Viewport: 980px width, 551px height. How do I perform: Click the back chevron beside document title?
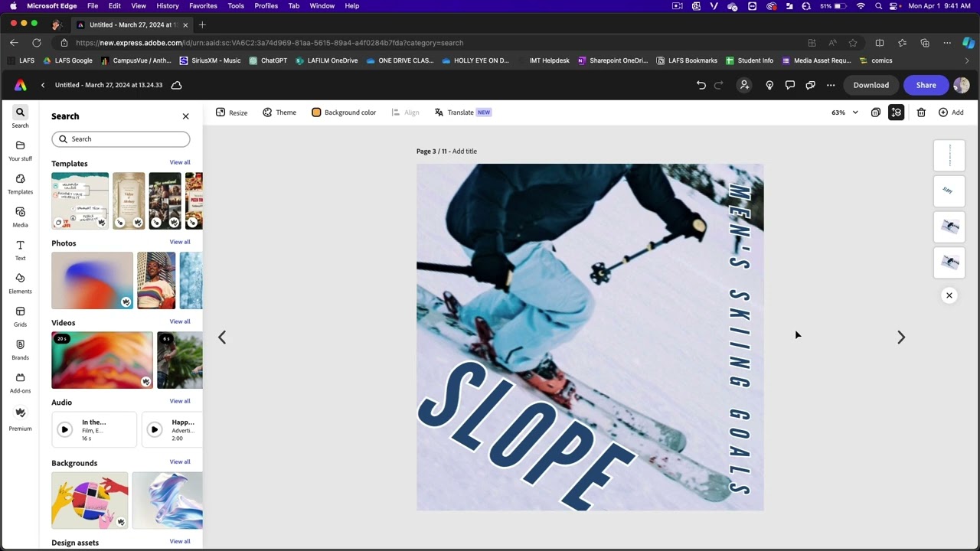[x=43, y=85]
